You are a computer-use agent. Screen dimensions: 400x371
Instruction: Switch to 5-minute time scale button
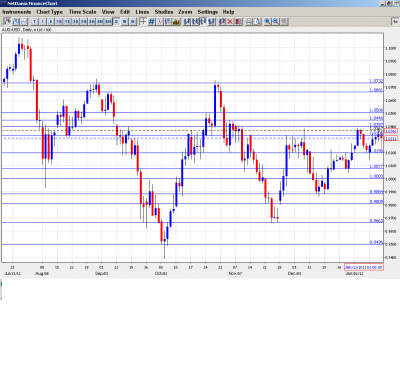point(51,22)
